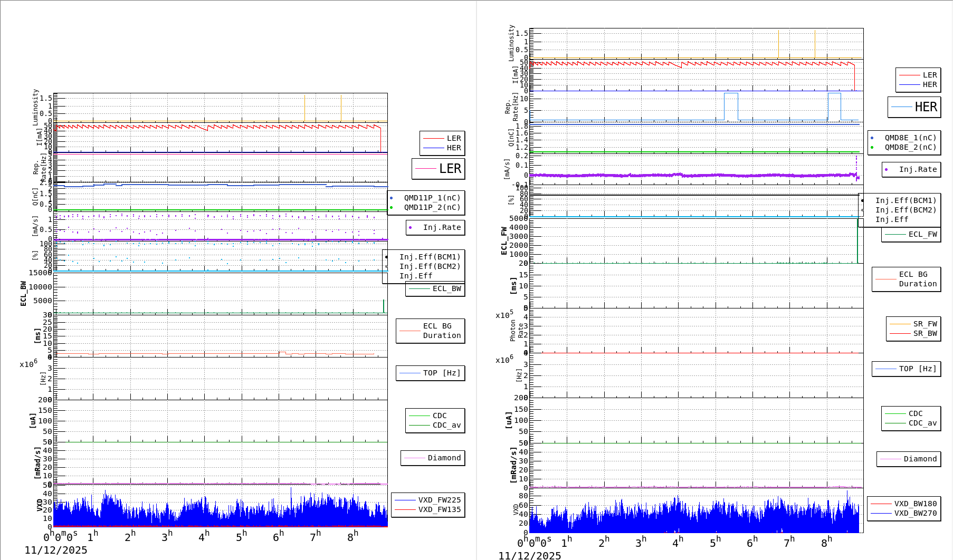Expand the large LER legend box

(x=439, y=169)
